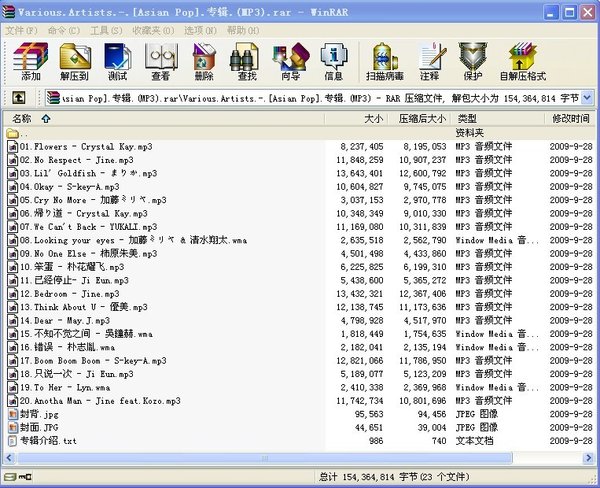600x488 pixels.
Task: Click the file icon of 20.Anotha Man mp3
Action: pos(13,401)
